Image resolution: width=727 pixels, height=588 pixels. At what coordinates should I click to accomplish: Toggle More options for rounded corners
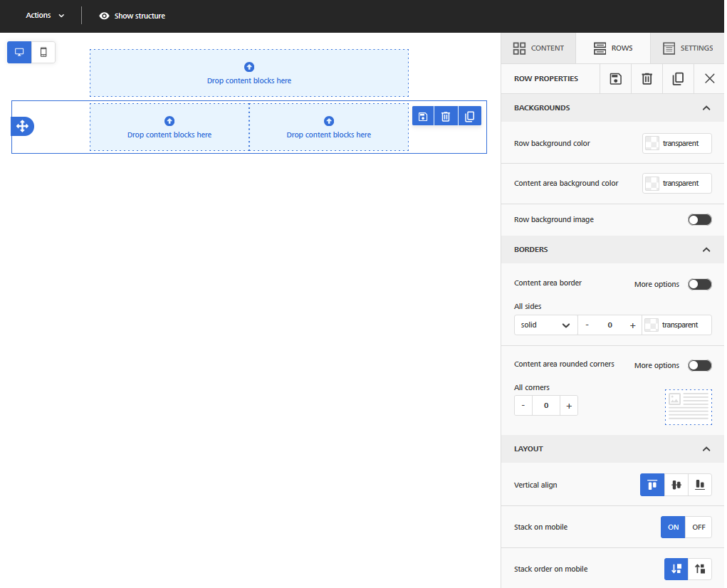coord(699,365)
